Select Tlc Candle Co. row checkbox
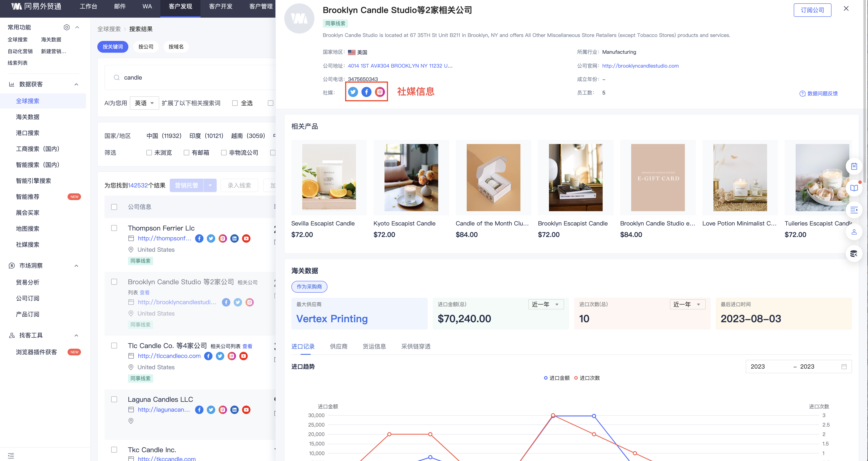The image size is (868, 461). [x=114, y=346]
